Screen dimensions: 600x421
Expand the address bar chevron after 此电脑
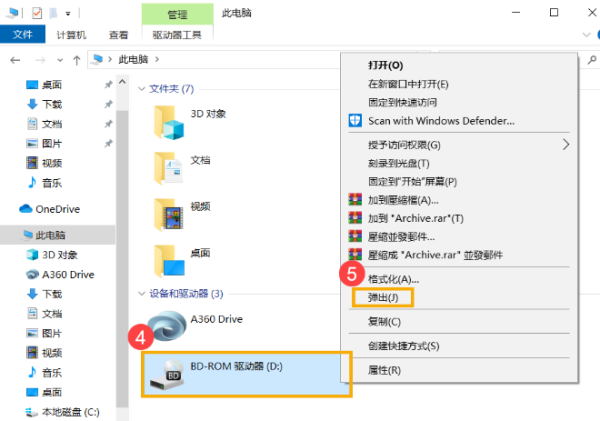point(157,60)
